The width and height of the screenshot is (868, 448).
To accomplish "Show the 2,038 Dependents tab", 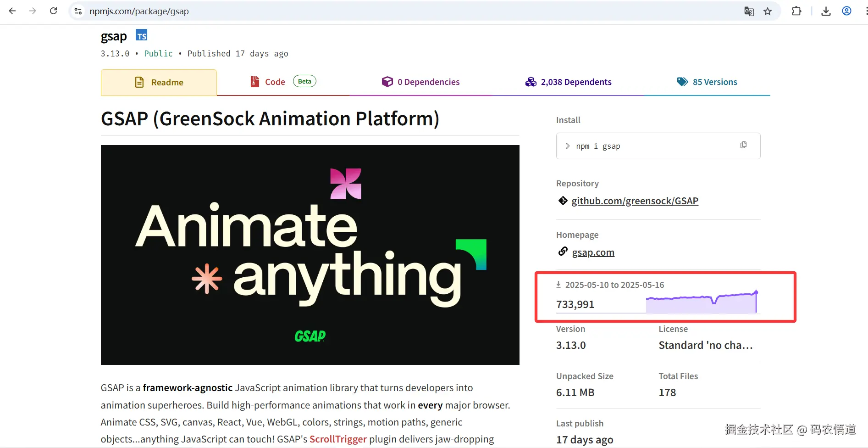I will (568, 82).
